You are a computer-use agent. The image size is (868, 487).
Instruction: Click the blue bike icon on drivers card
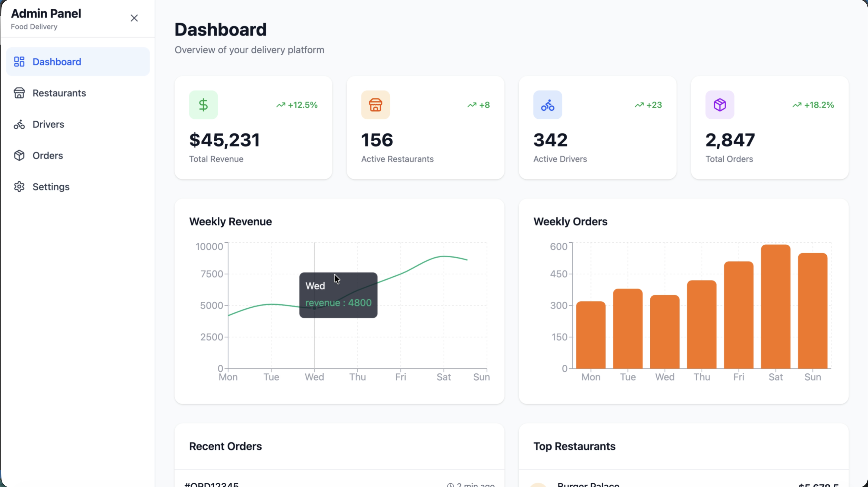(548, 105)
